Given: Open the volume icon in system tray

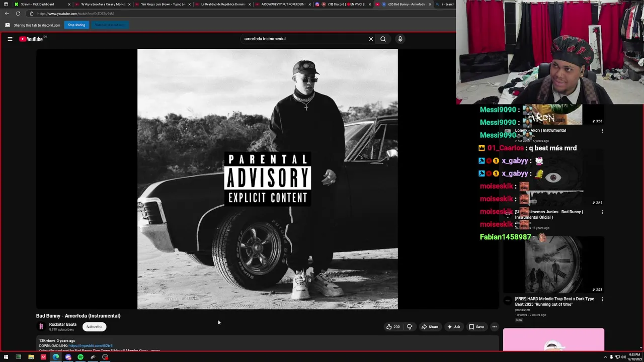Looking at the screenshot, I should click(623, 357).
